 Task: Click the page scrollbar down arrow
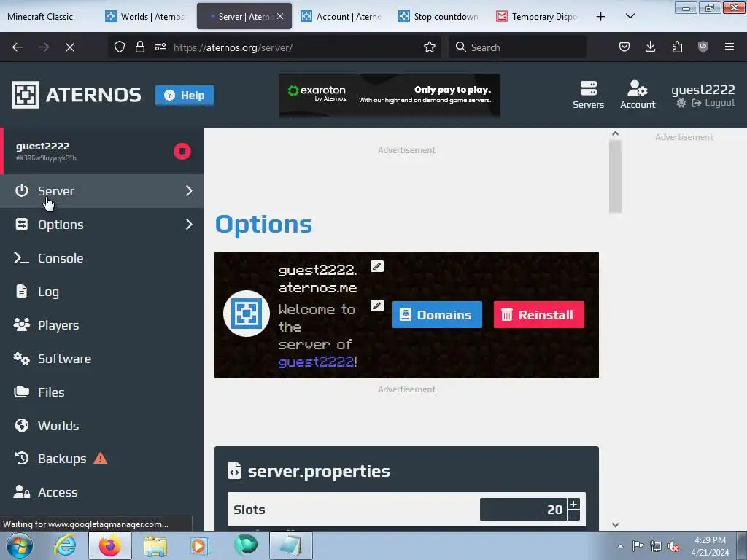pyautogui.click(x=615, y=525)
